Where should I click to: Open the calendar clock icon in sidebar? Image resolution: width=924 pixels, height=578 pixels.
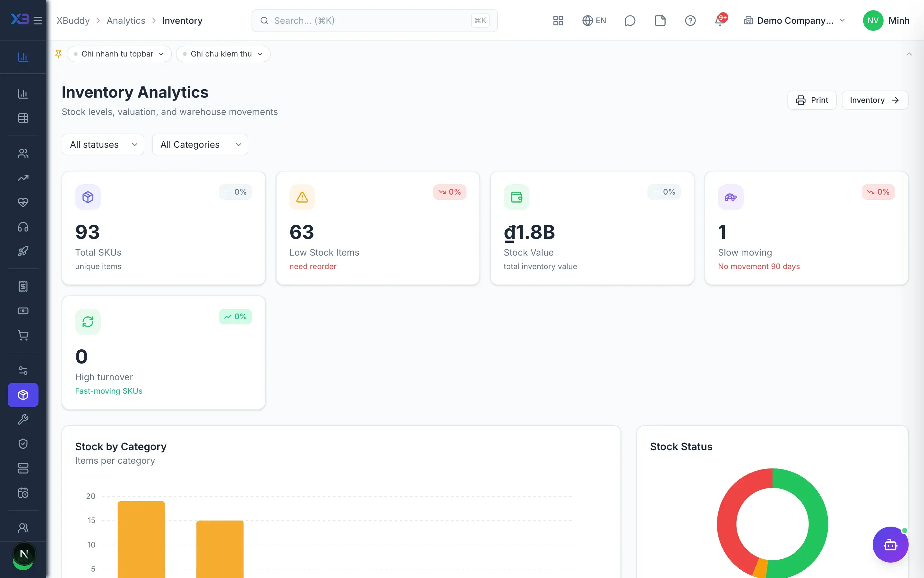pos(23,493)
